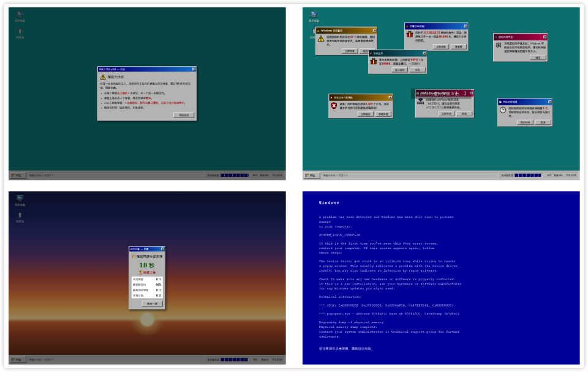Click the gift box icon in the VIP12 popup
The image size is (588, 372).
pyautogui.click(x=374, y=61)
